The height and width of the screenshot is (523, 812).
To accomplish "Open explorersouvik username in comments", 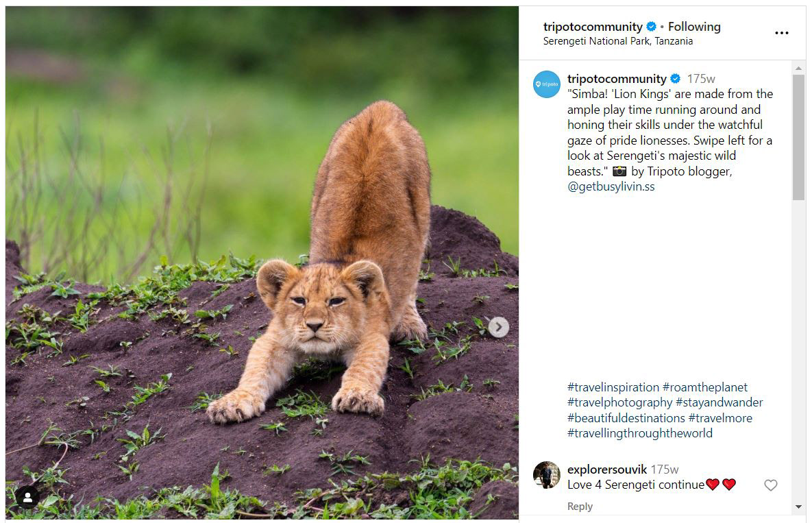I will (606, 470).
